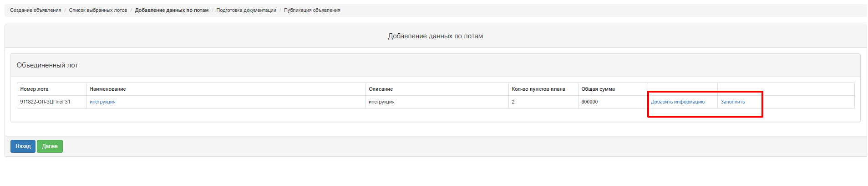Open the 'Создание объявления' breadcrumb

coord(36,10)
